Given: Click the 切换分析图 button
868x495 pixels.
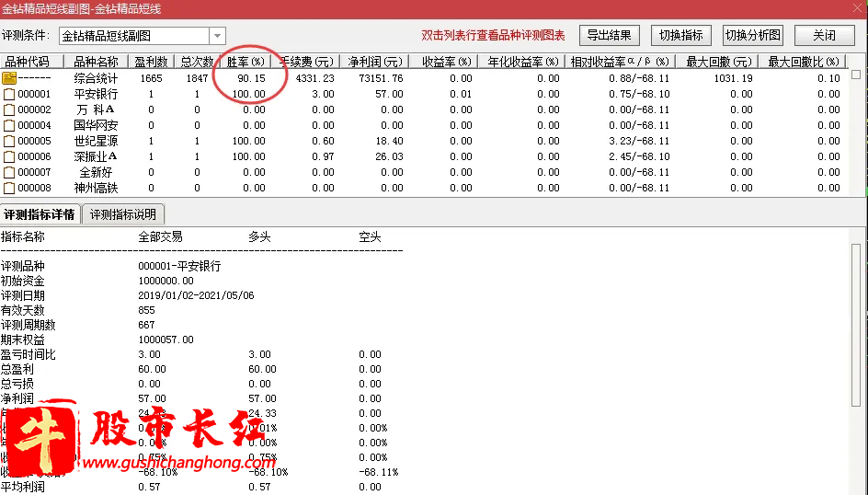Looking at the screenshot, I should [x=753, y=36].
